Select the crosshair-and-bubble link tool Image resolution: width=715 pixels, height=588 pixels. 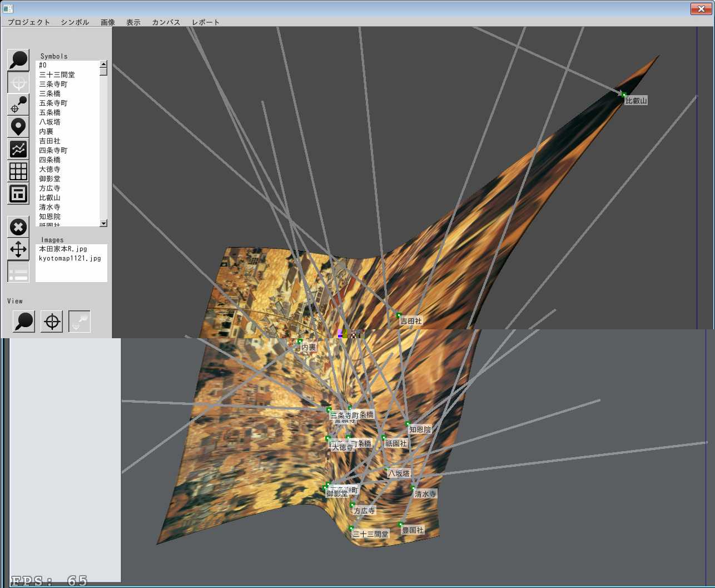(18, 105)
